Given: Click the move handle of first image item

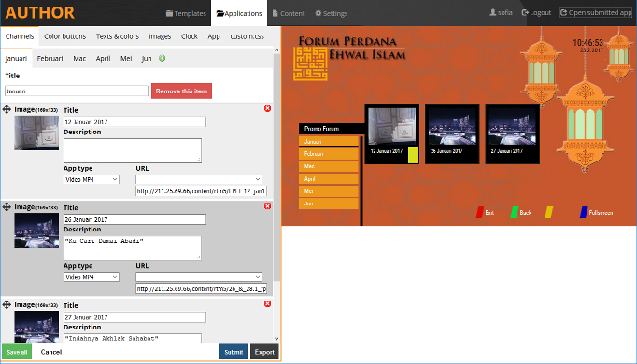Looking at the screenshot, I should (x=7, y=109).
